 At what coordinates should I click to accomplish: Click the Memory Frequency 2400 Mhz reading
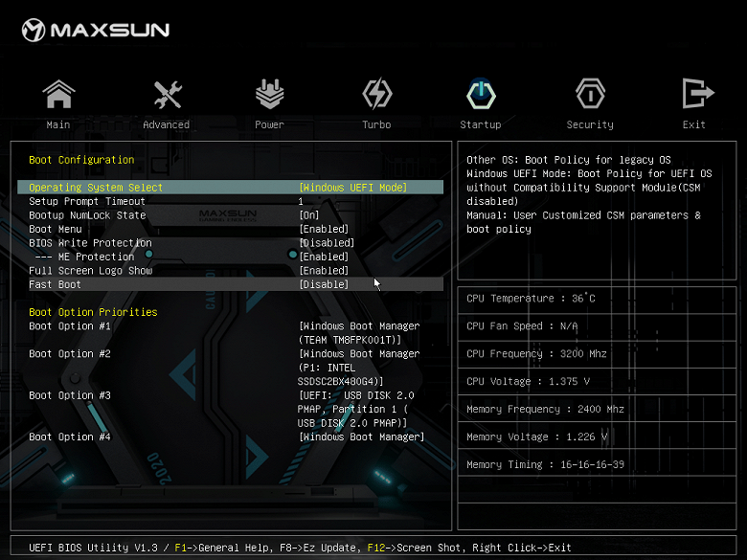(545, 409)
